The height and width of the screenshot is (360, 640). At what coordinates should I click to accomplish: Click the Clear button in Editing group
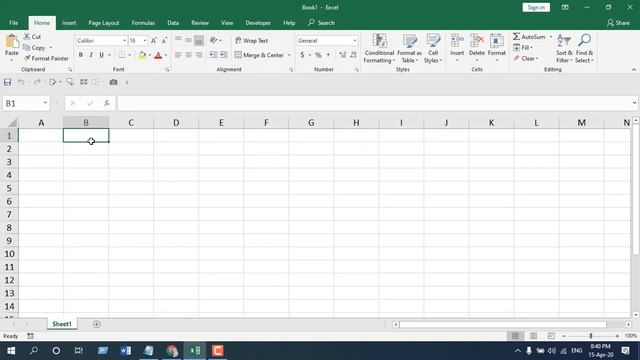tap(526, 58)
